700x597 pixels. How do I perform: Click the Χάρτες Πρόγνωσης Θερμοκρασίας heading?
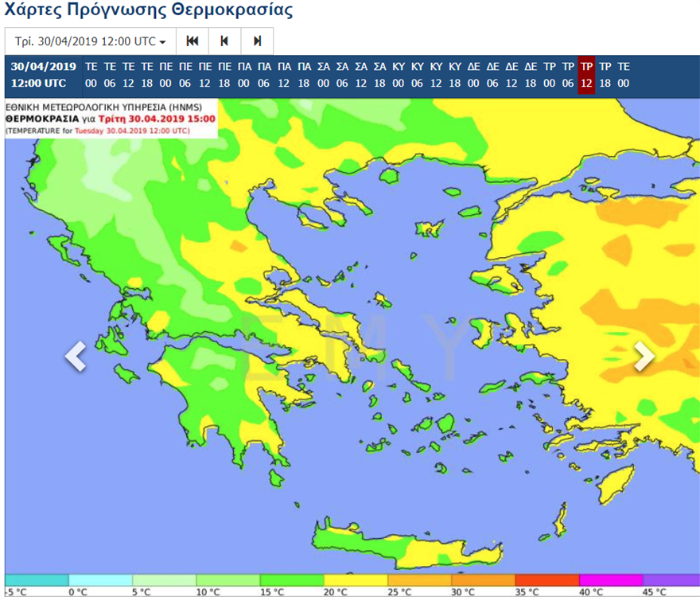coord(149,11)
